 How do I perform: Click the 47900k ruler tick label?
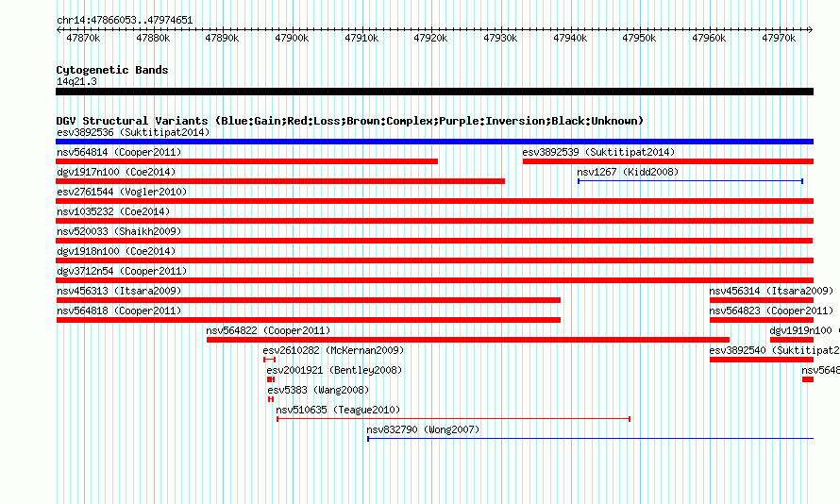(292, 39)
